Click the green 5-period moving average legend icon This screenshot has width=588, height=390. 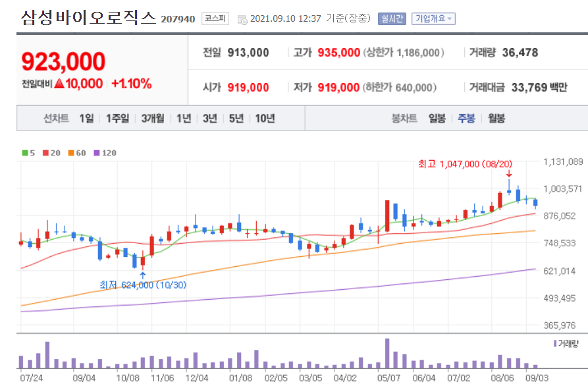point(24,152)
